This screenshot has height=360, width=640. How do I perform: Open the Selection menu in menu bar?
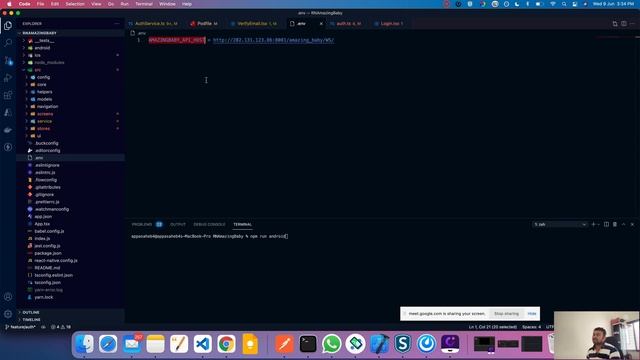point(75,4)
